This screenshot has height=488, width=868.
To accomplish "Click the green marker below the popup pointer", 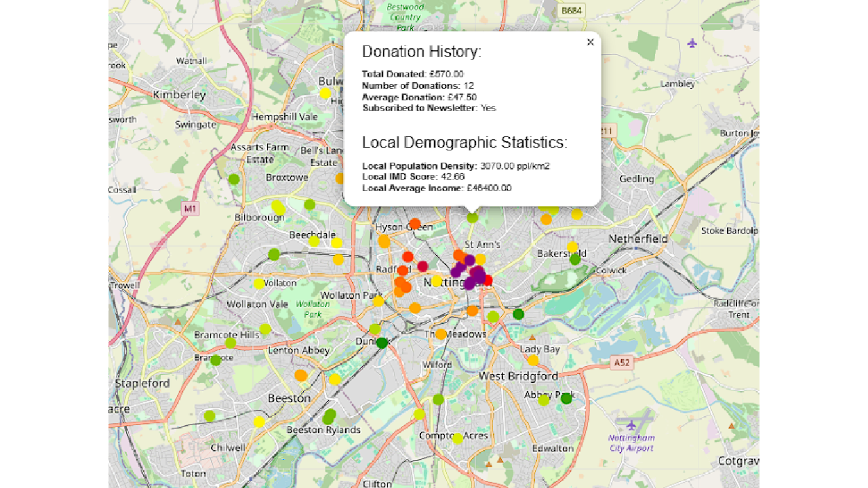I will coord(473,218).
